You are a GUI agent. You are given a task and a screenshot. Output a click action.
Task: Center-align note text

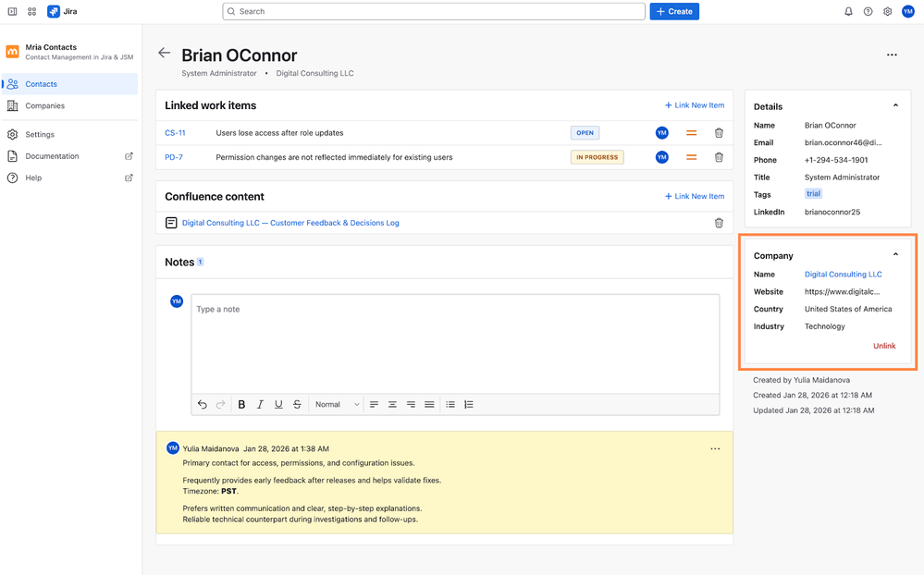(x=392, y=404)
